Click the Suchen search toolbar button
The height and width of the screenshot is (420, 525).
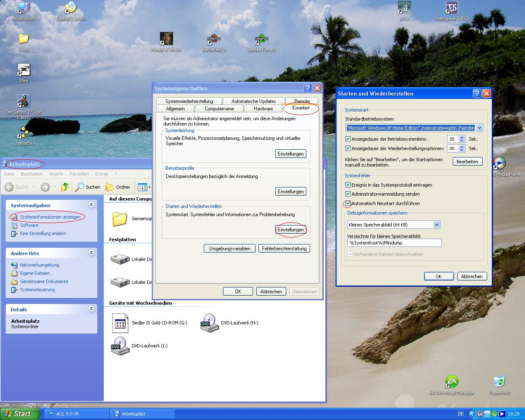click(x=88, y=187)
